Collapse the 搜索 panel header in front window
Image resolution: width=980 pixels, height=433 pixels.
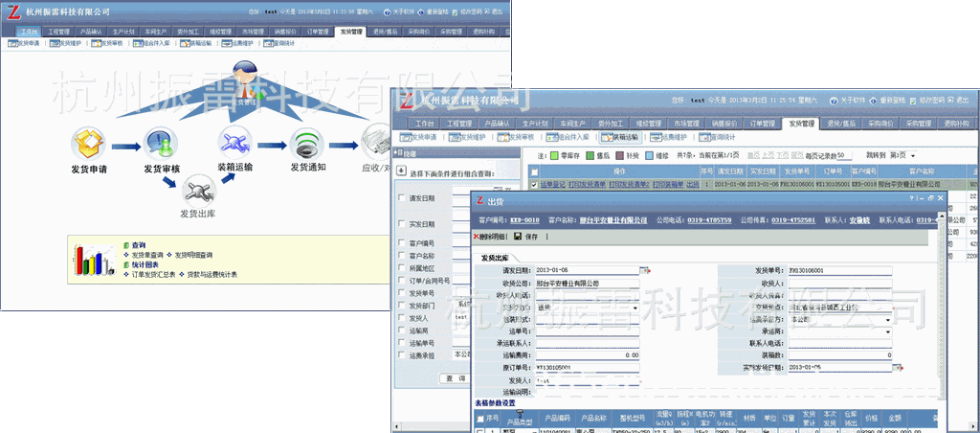pos(457,153)
